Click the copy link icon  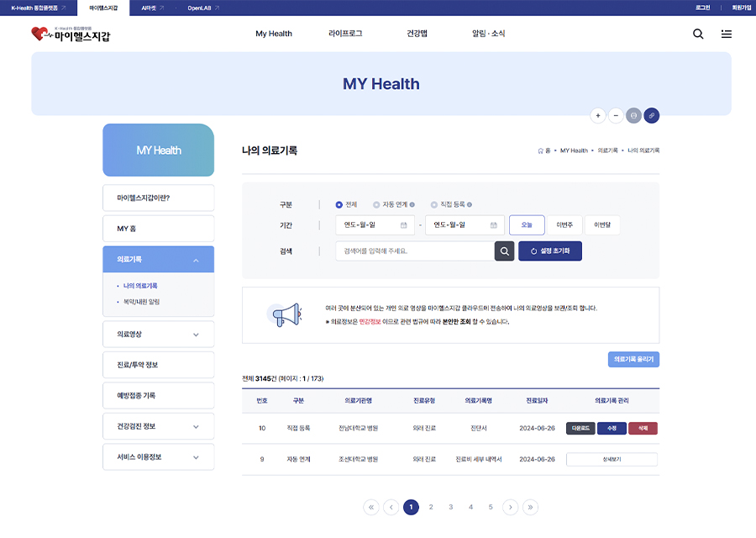652,115
